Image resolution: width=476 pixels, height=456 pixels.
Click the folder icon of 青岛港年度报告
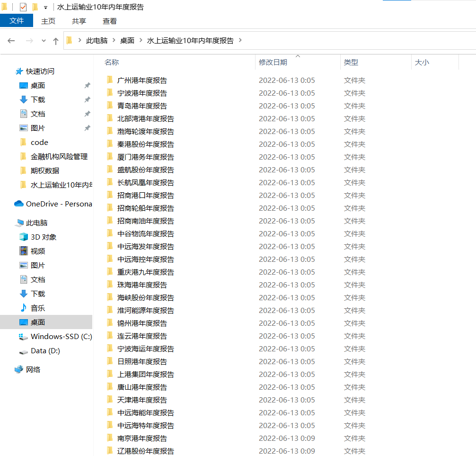pyautogui.click(x=110, y=106)
